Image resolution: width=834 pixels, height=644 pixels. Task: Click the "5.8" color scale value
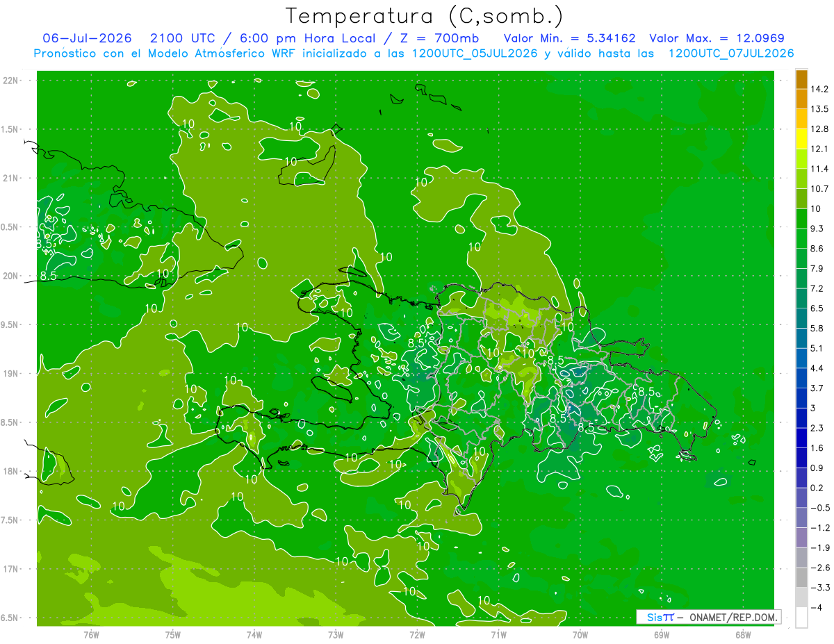[x=817, y=328]
